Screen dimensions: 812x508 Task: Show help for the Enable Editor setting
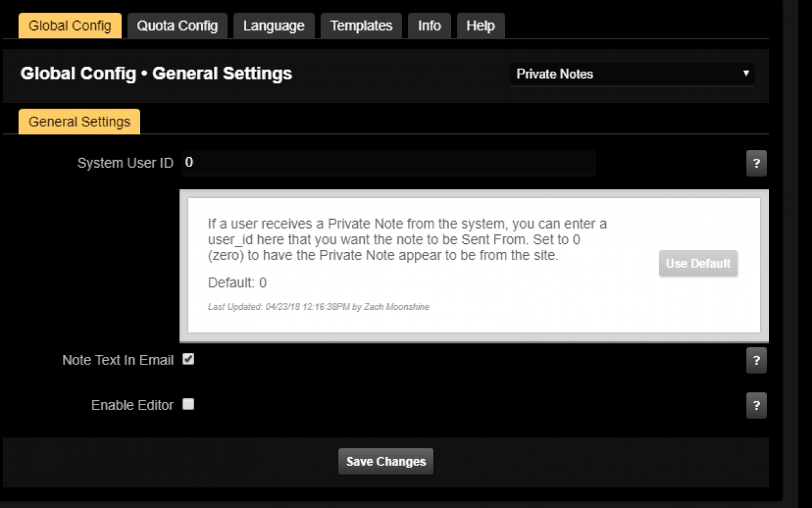(756, 405)
